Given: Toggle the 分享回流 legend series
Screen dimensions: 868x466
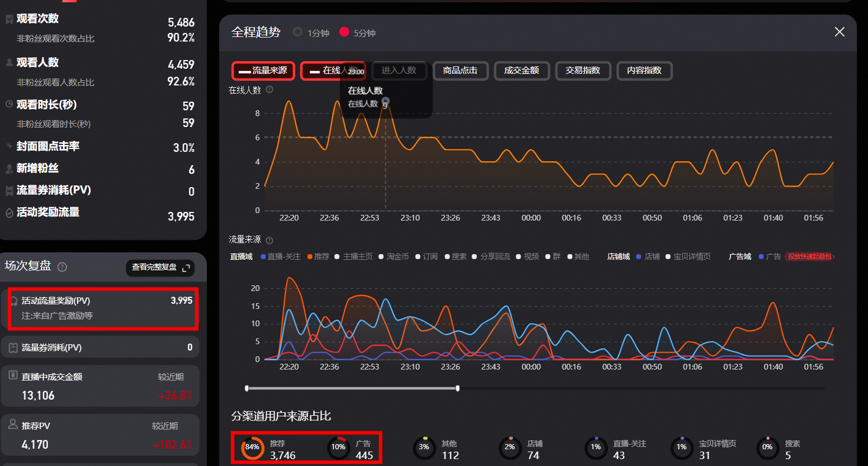Looking at the screenshot, I should 491,256.
